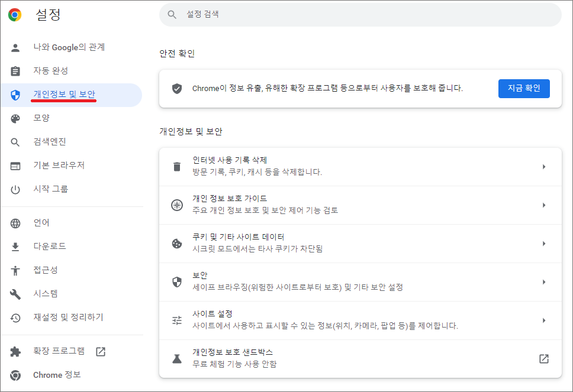Image resolution: width=573 pixels, height=392 pixels.
Task: Click the cookie icon for 쿠키 및 기타 사이트 데이터
Action: coord(177,244)
